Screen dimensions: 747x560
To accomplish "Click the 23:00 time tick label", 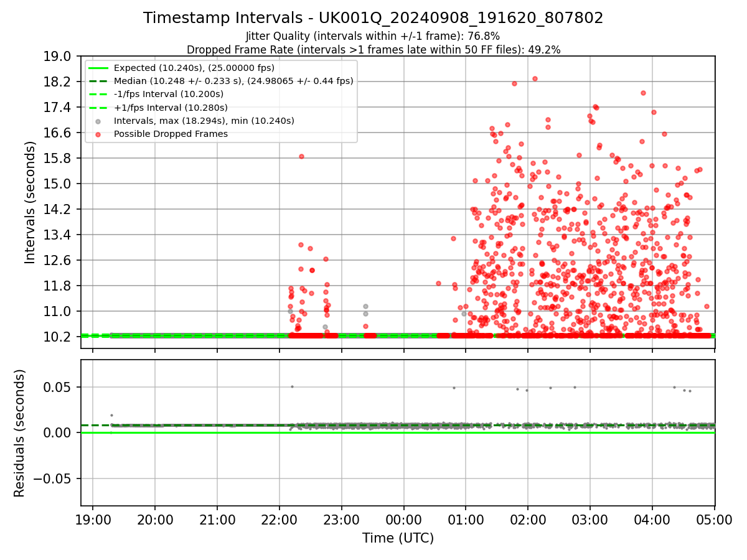I will [x=341, y=520].
